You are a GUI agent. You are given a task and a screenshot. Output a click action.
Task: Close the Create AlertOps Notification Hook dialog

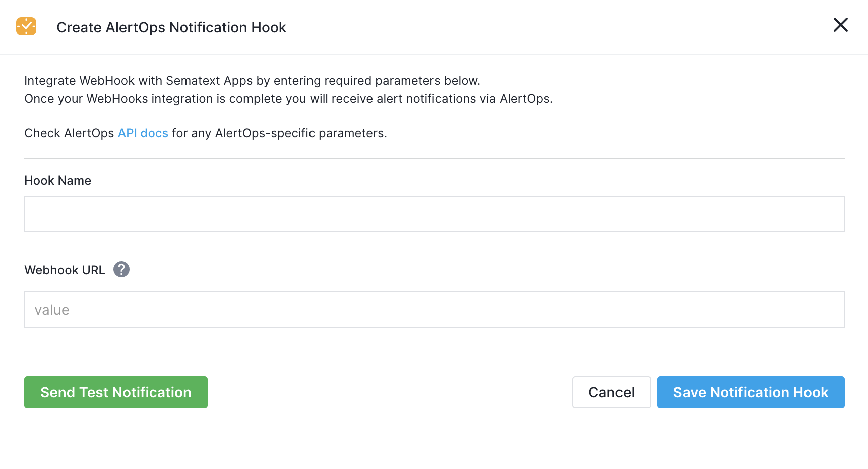pos(840,25)
